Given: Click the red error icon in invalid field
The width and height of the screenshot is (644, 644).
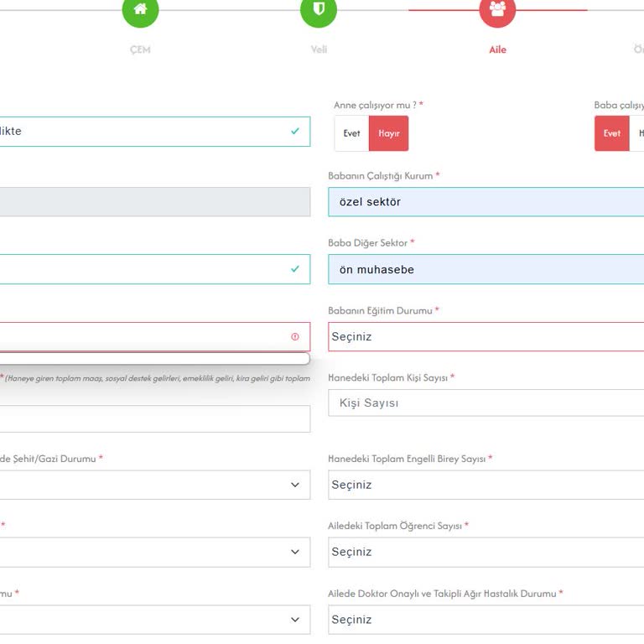Looking at the screenshot, I should pos(294,336).
